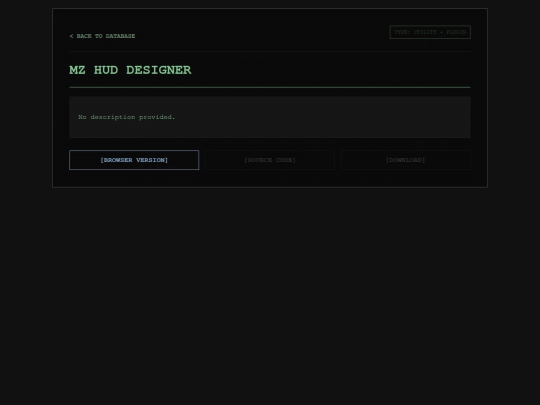The width and height of the screenshot is (540, 405).
Task: Select the Type: Utility + Plugin badge
Action: click(430, 32)
